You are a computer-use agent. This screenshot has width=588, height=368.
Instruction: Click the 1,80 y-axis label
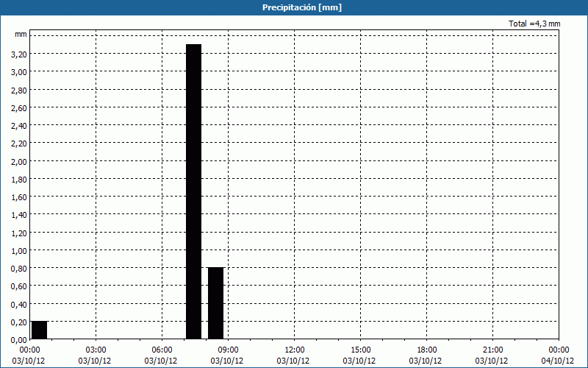coord(19,179)
